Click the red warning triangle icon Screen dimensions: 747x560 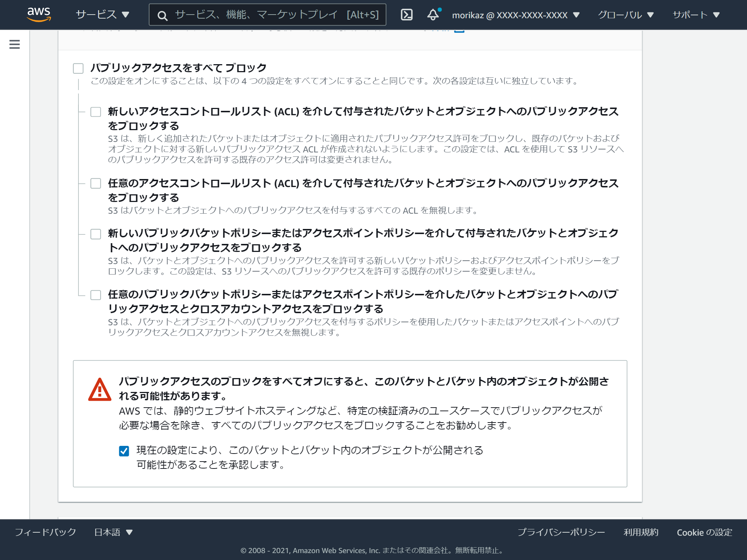pos(100,389)
